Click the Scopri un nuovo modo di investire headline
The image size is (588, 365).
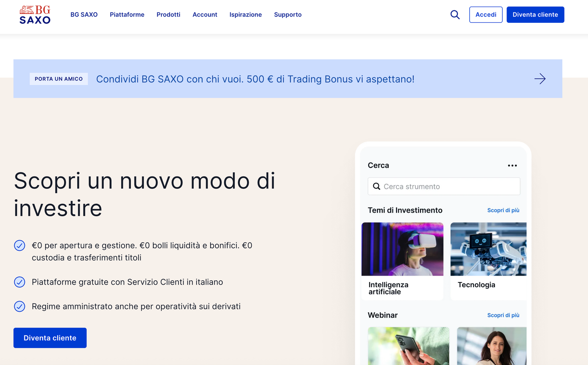coord(144,195)
